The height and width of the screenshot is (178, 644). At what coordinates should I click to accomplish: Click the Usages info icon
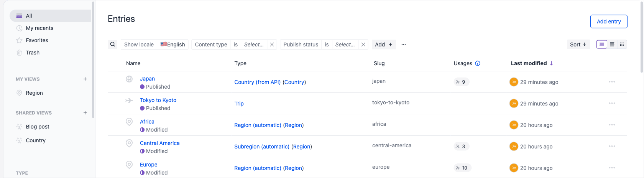tap(478, 63)
